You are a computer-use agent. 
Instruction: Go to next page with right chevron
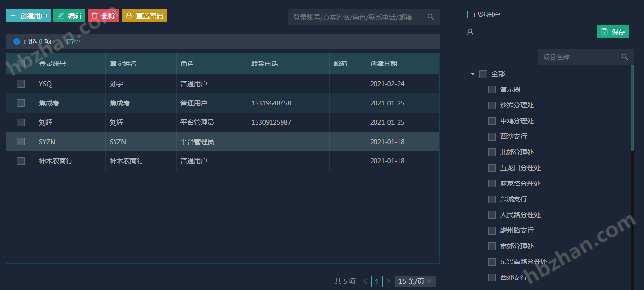388,281
